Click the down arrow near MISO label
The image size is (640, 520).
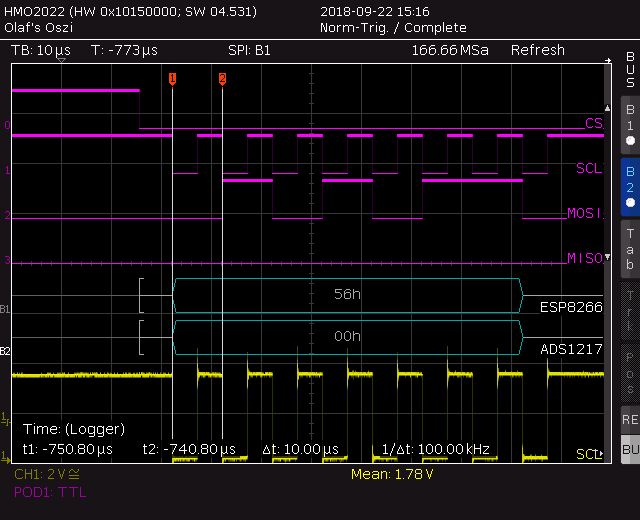click(x=607, y=257)
